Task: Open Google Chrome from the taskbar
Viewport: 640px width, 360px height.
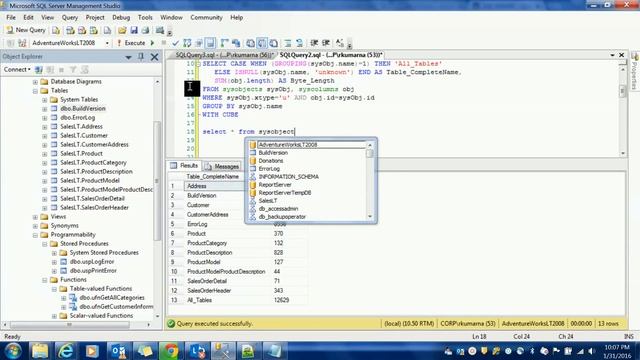Action: pyautogui.click(x=171, y=351)
